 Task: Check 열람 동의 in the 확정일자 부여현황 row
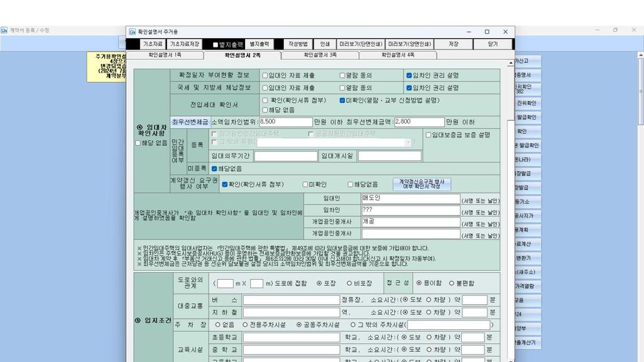point(342,75)
